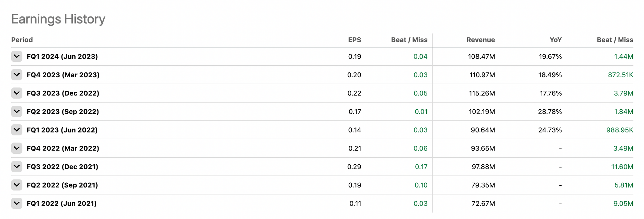Image resolution: width=644 pixels, height=219 pixels.
Task: Expand the FQ1 2022 (Jun 2021) row
Action: [17, 203]
